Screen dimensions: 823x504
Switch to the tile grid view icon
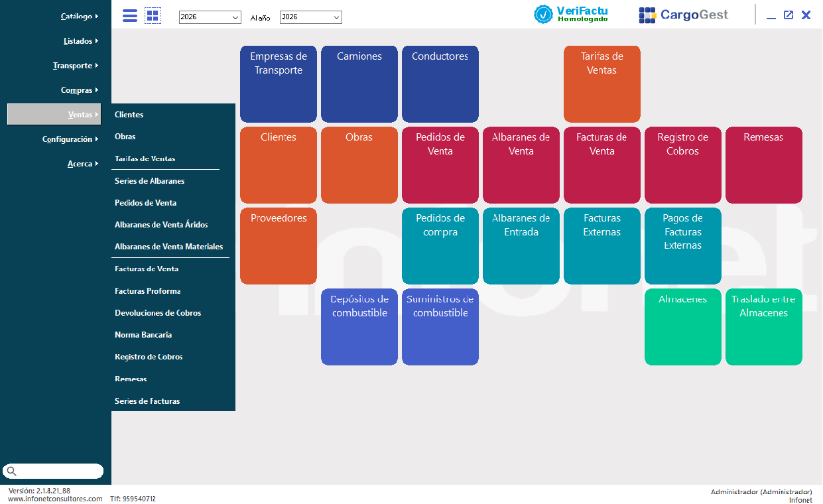coord(153,16)
